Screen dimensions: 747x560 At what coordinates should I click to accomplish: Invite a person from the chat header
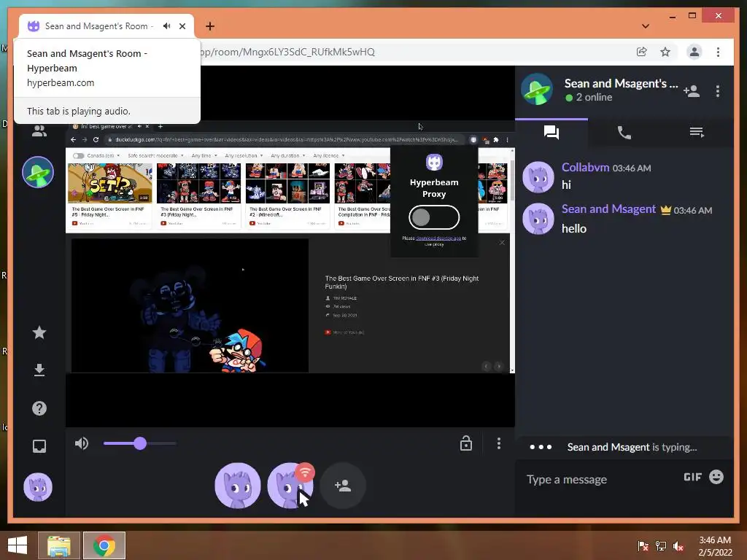pyautogui.click(x=692, y=91)
